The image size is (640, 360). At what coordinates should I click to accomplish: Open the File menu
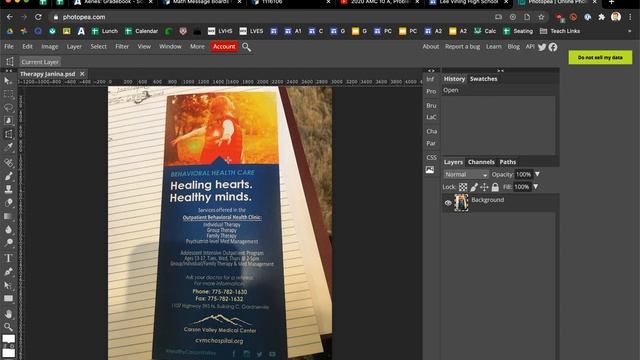click(x=9, y=47)
